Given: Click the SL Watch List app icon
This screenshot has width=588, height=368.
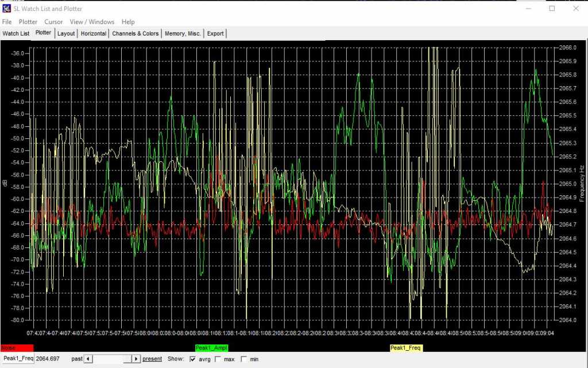Looking at the screenshot, I should click(x=6, y=8).
